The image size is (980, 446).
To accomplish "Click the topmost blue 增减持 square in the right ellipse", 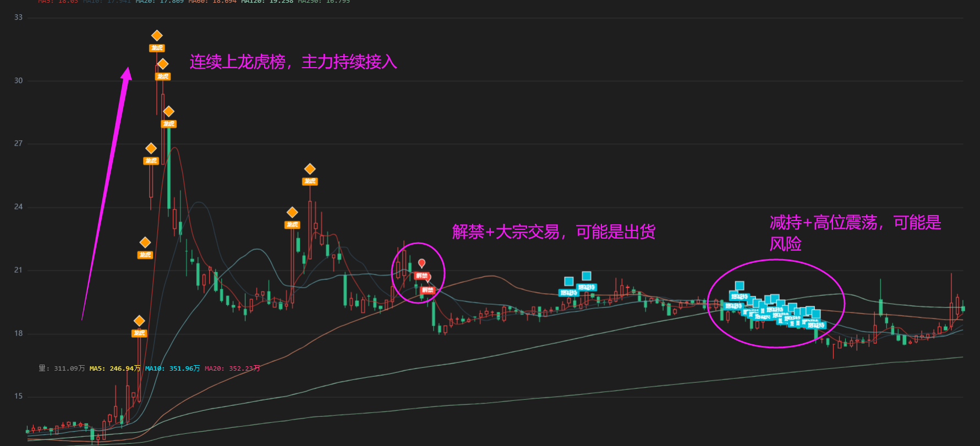I will (x=740, y=285).
